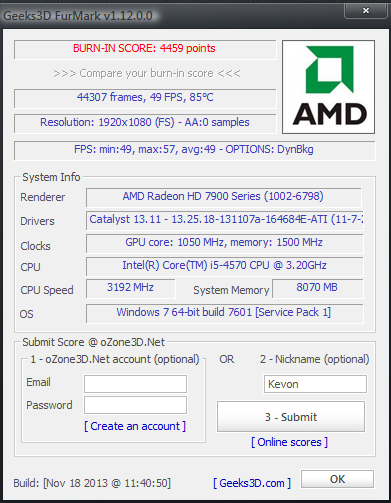This screenshot has width=391, height=503.
Task: Click the Nickname field containing Kevon
Action: (315, 384)
